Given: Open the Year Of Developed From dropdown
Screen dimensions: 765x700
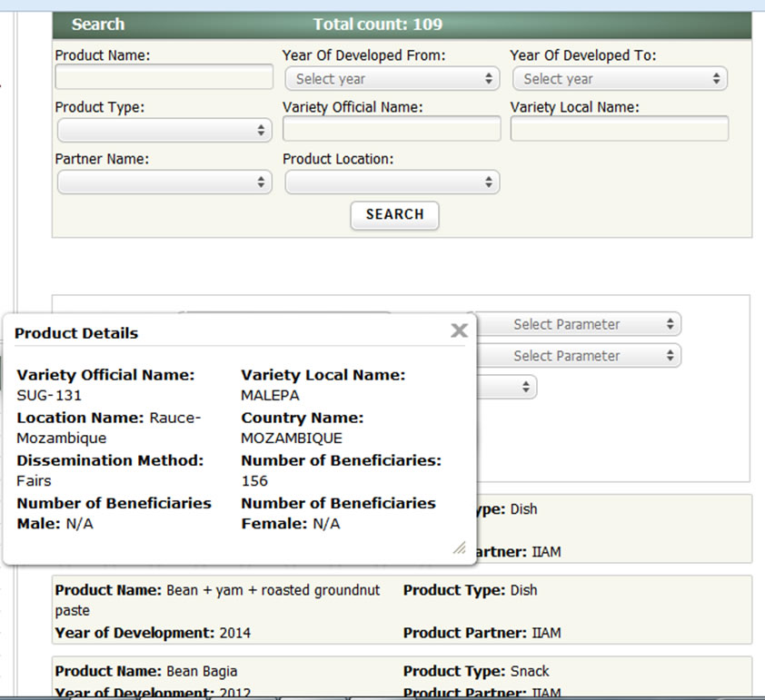Looking at the screenshot, I should [392, 79].
